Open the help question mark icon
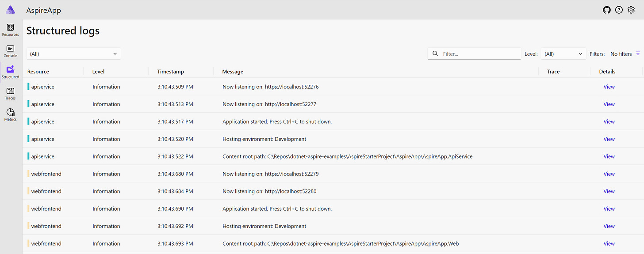Screen dimensions: 644x254 pyautogui.click(x=619, y=10)
